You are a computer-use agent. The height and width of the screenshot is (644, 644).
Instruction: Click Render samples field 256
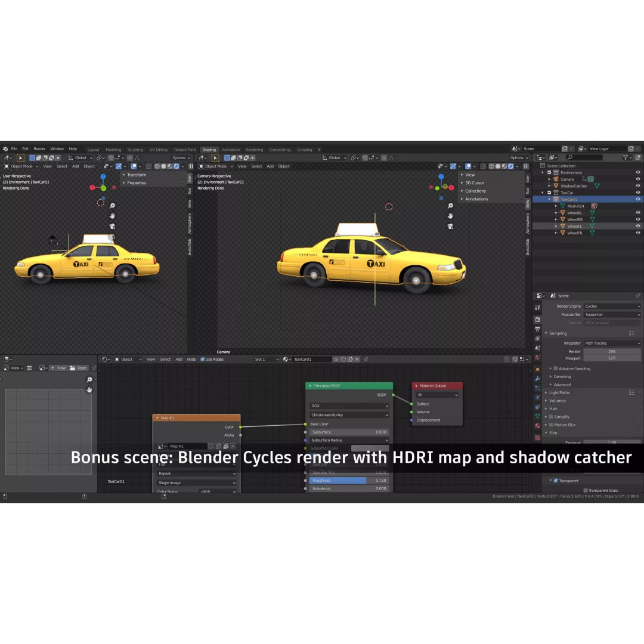tap(612, 352)
